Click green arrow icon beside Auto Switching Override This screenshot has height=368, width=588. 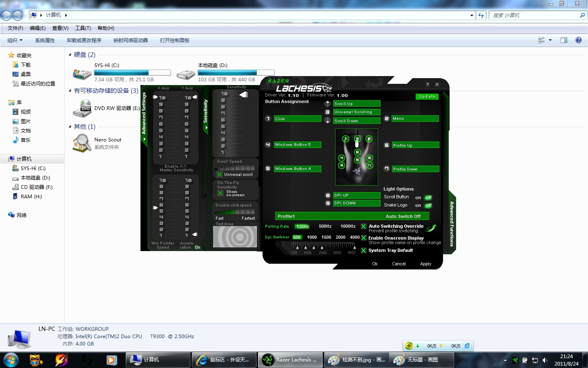432,228
